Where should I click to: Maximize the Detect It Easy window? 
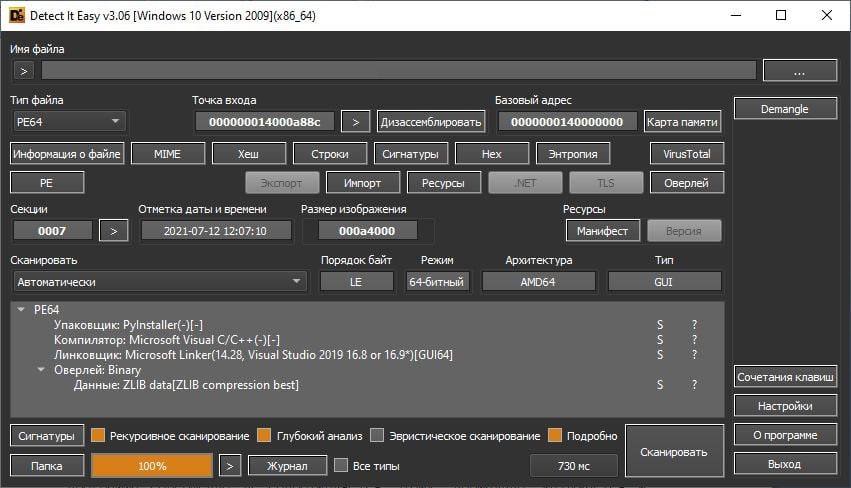(x=781, y=15)
